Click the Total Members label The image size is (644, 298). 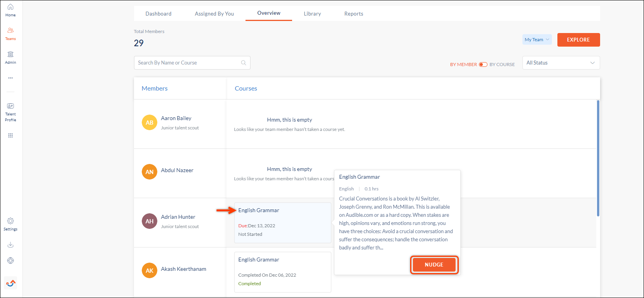click(x=149, y=31)
